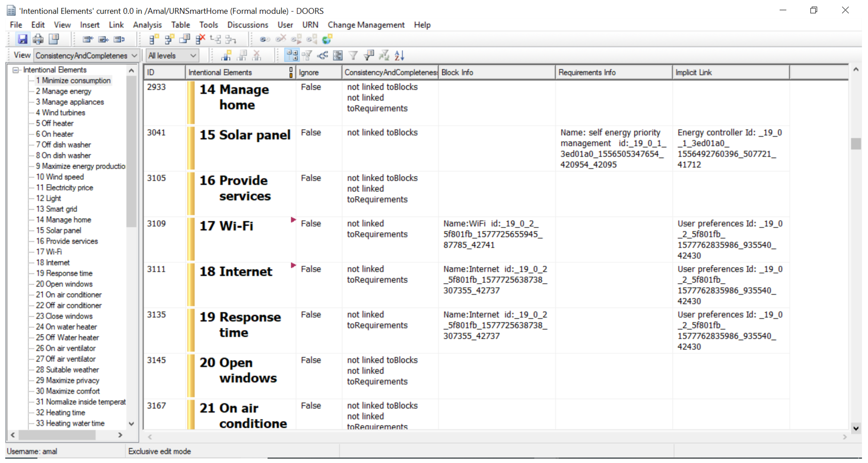
Task: Toggle the graphics mode tree icon
Action: pos(322,55)
